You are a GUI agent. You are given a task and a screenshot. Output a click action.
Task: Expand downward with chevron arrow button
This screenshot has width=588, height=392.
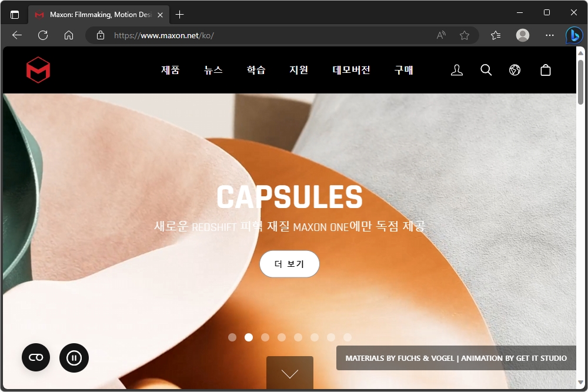[289, 373]
